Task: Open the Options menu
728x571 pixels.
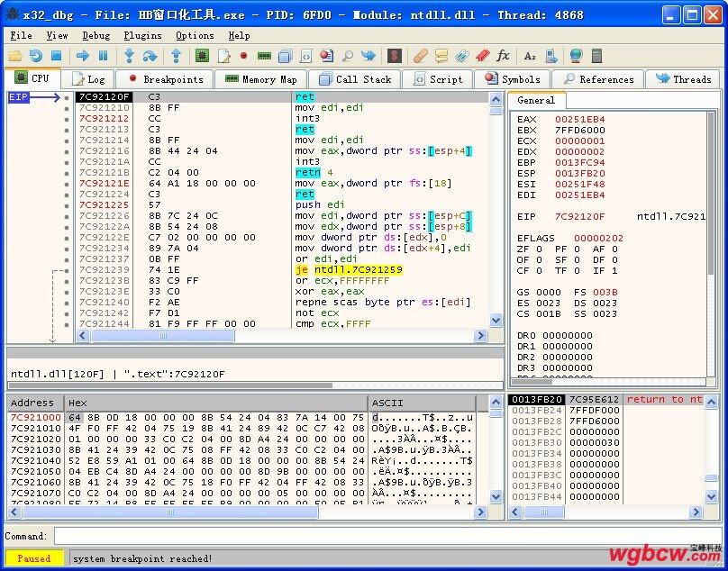Action: (x=195, y=36)
